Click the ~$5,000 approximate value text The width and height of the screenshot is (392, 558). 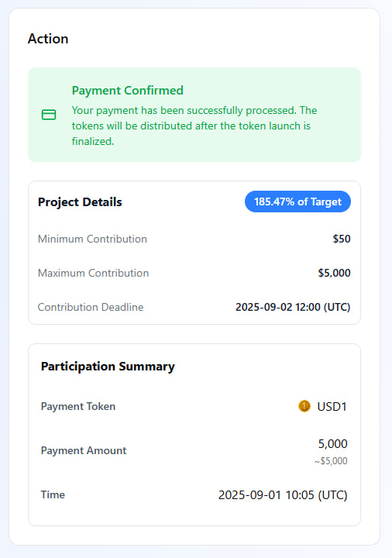coord(331,461)
